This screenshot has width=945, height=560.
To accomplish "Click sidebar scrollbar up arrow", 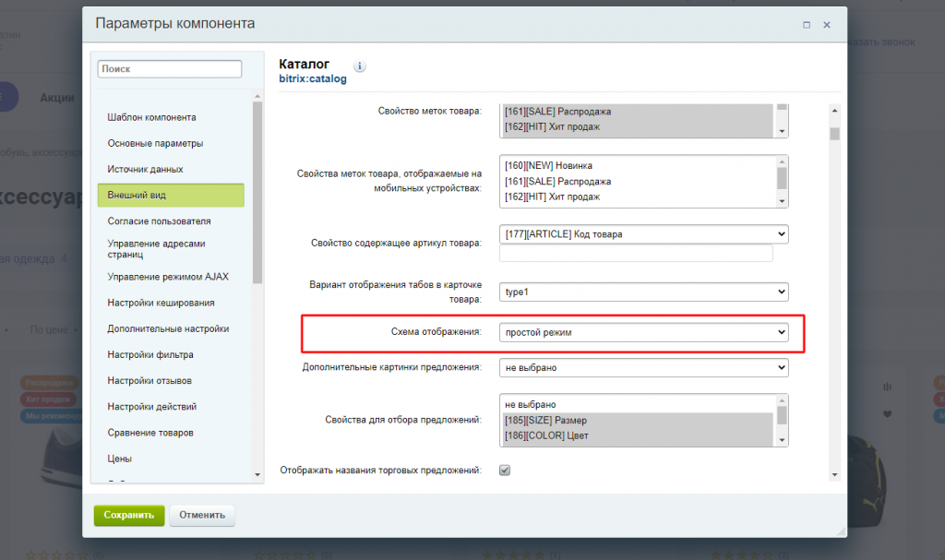I will (258, 97).
